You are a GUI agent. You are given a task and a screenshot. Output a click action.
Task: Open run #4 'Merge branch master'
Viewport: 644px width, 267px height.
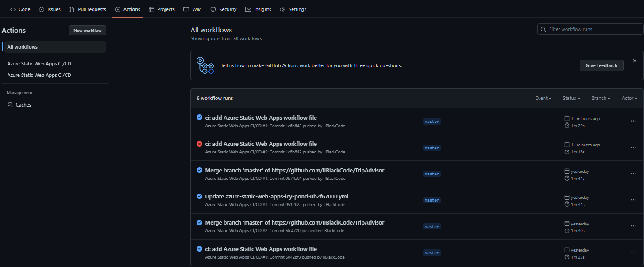tap(294, 170)
